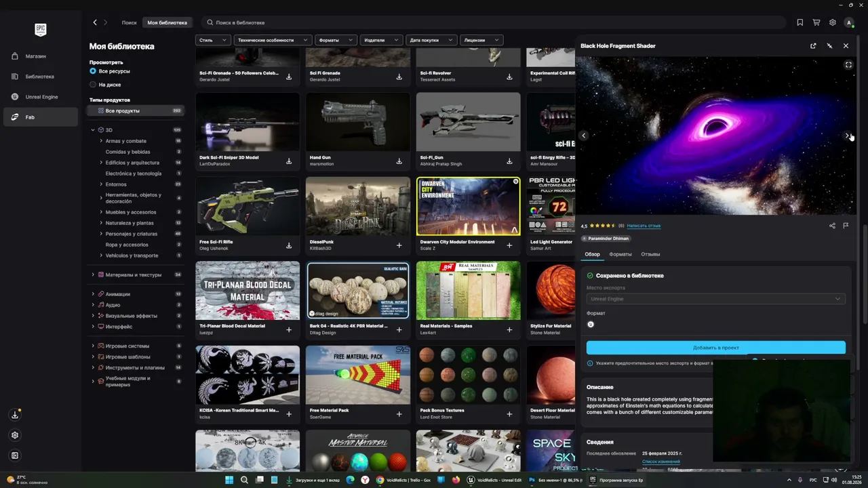Open the Список изменений link
The image size is (868, 488).
click(x=661, y=462)
